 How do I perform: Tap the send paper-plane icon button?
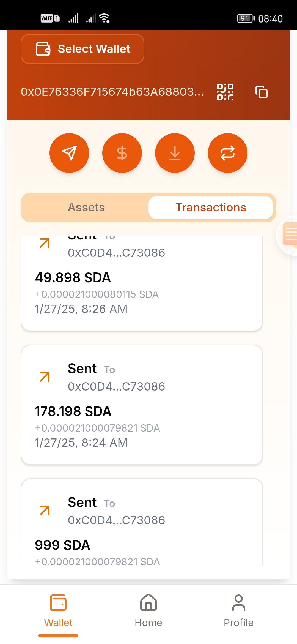coord(69,153)
